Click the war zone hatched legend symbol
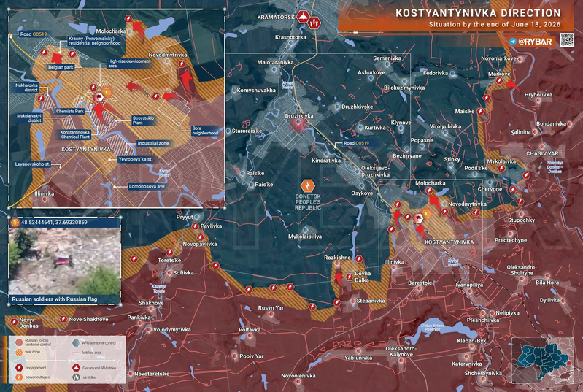Viewport: 583px width, 392px height. [19, 352]
